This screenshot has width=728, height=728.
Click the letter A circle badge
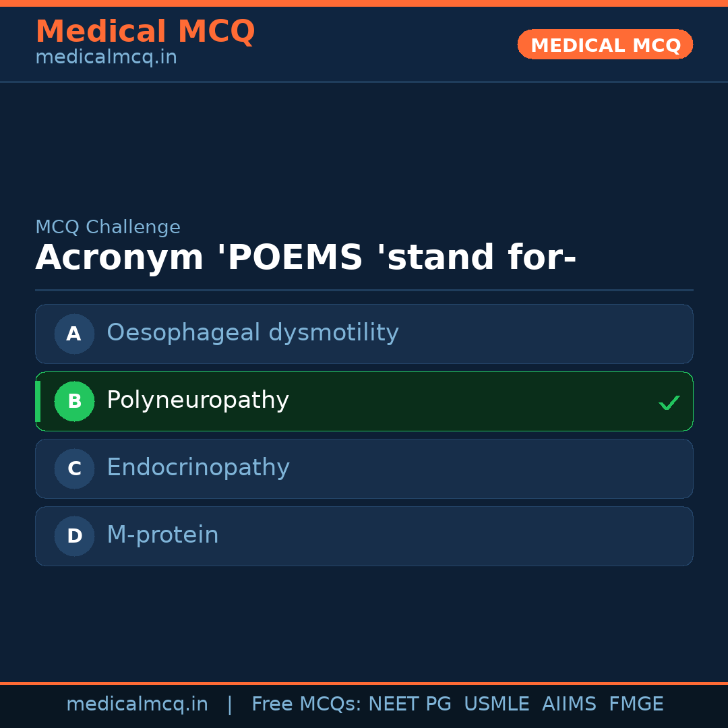[x=74, y=334]
